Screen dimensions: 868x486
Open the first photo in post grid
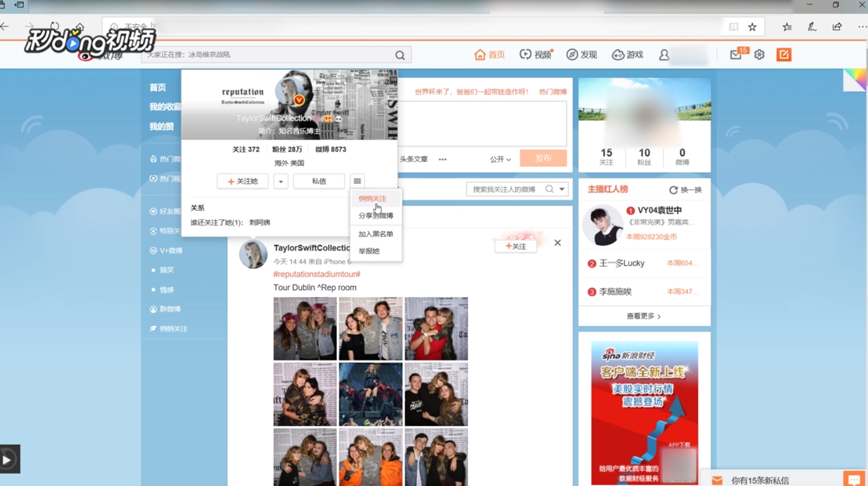pos(305,329)
